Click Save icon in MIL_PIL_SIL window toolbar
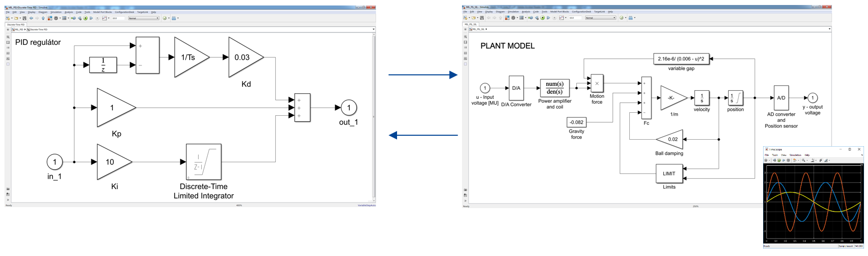 (x=482, y=18)
